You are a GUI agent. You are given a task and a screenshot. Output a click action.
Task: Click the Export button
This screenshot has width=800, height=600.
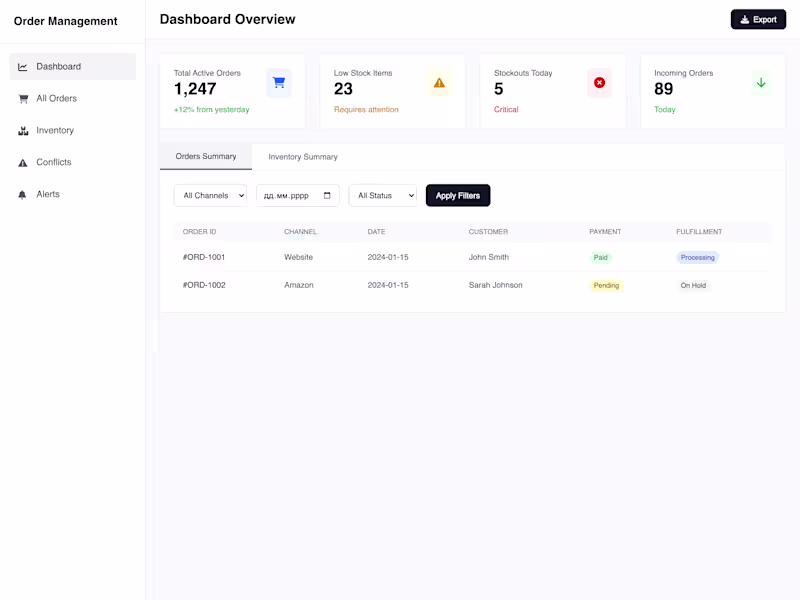tap(758, 19)
